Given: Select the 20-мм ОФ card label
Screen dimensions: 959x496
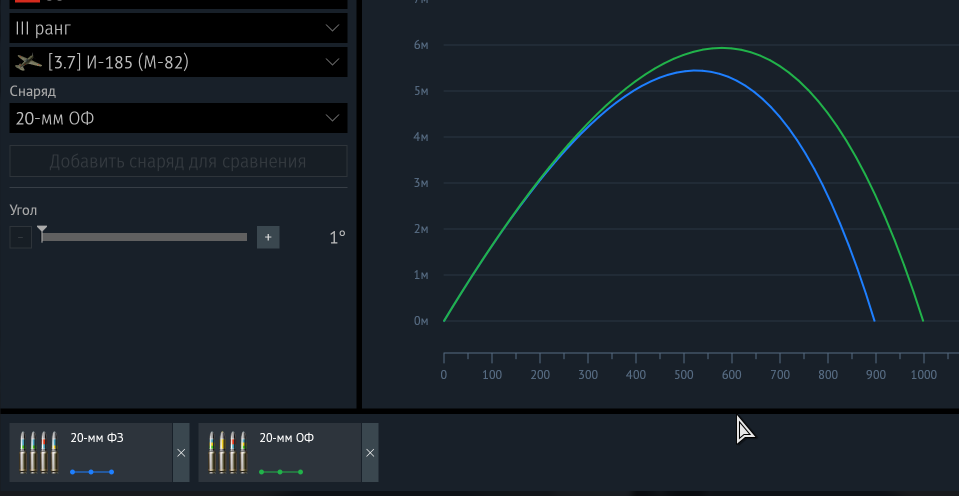Looking at the screenshot, I should coord(287,438).
